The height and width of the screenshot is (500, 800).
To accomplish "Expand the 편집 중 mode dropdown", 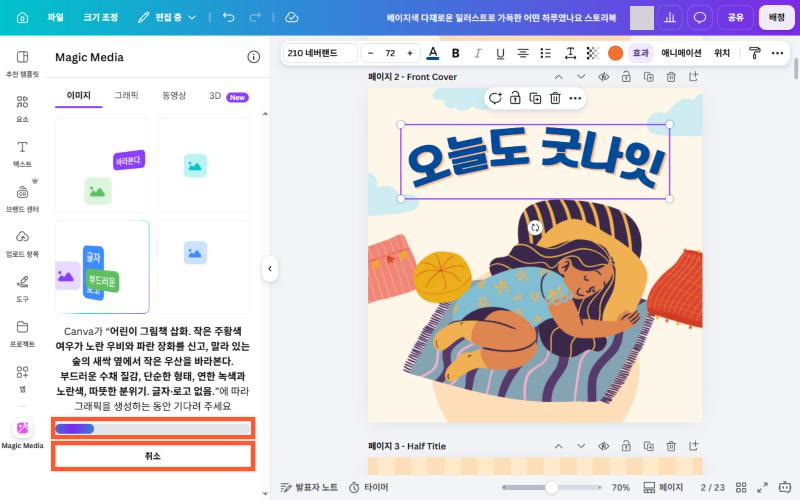I will [167, 17].
